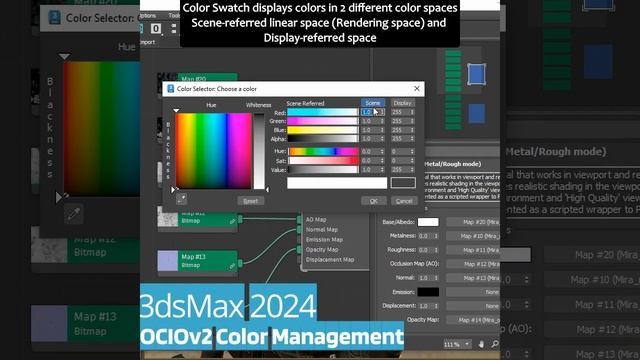Select the Map #13 Bitmap node thumbnail

click(x=167, y=261)
